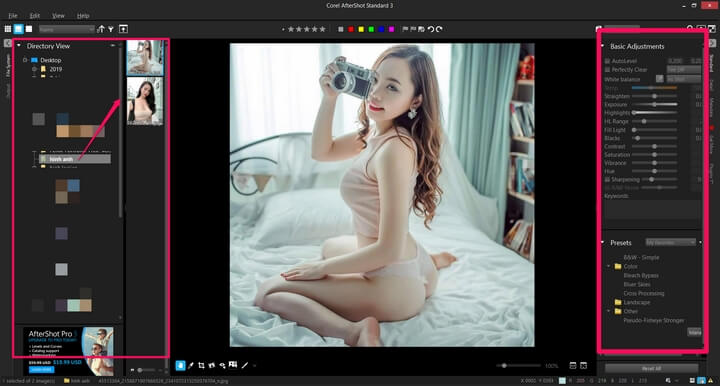Viewport: 720px width, 386px height.
Task: Select the Pan hand tool
Action: (x=180, y=365)
